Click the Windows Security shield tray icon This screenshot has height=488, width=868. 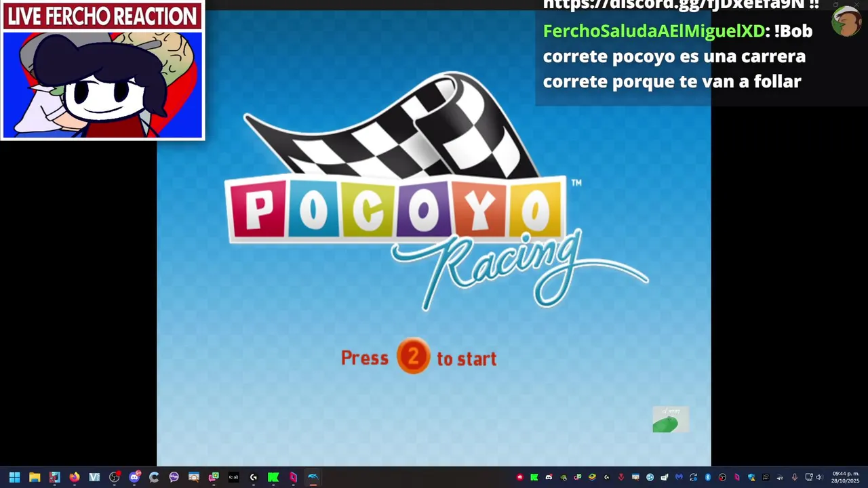751,477
